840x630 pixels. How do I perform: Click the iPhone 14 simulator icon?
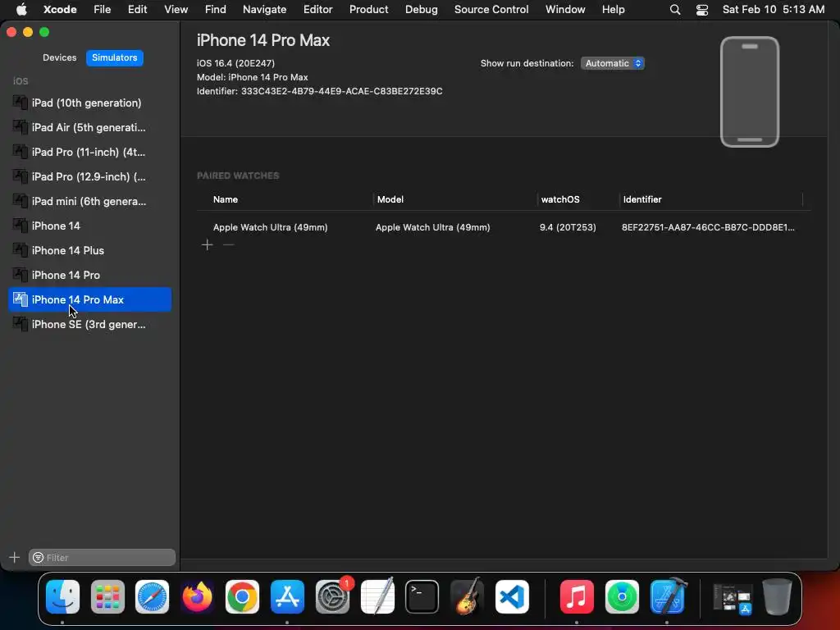pyautogui.click(x=20, y=226)
